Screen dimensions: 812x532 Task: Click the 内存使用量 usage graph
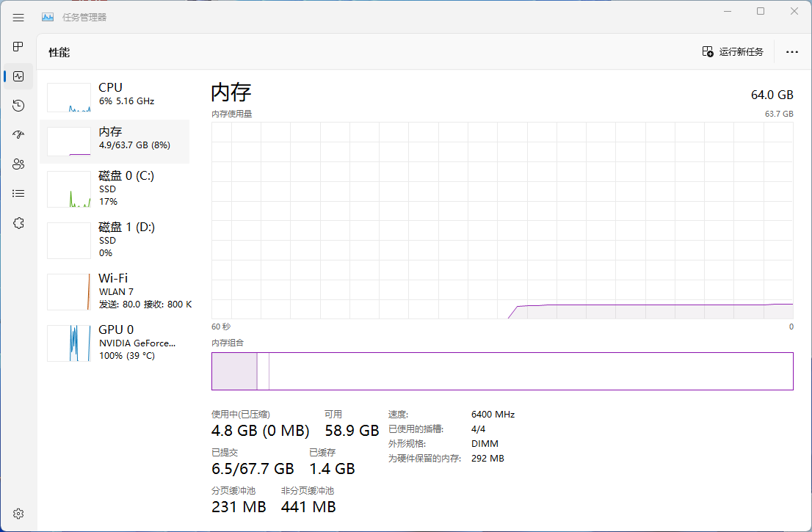click(502, 220)
